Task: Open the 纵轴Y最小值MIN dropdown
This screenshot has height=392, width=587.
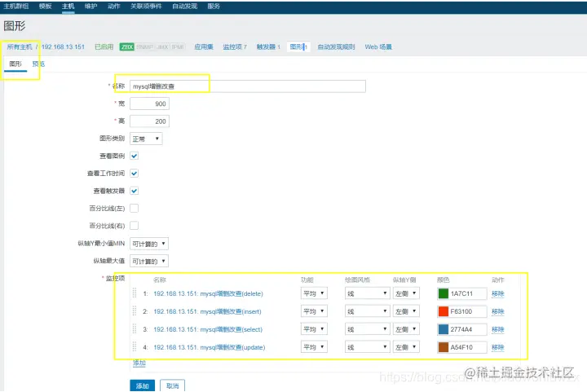Action: [149, 244]
